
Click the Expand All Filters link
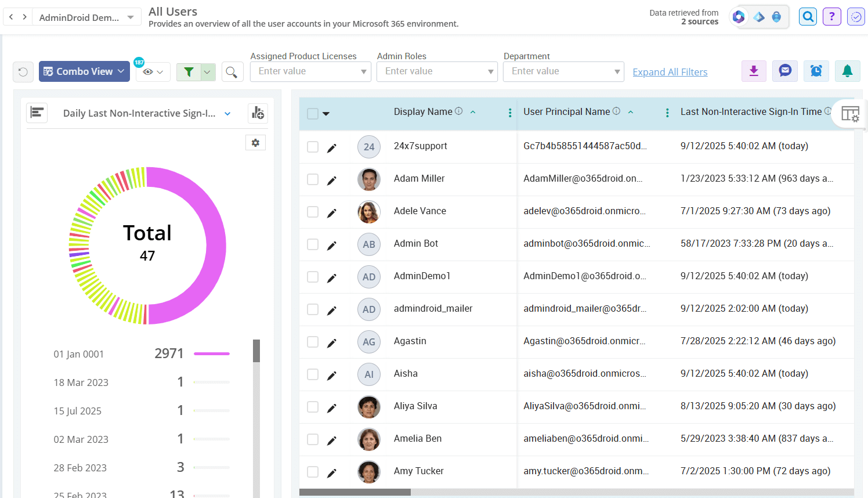670,71
